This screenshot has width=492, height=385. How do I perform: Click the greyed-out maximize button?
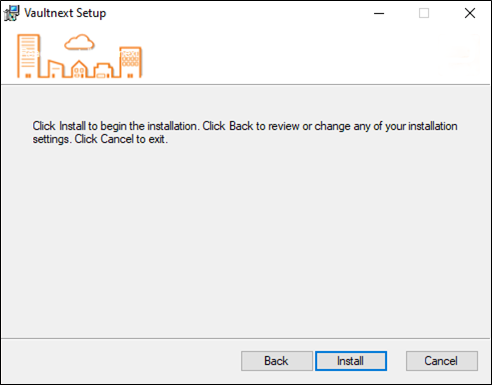(x=424, y=13)
